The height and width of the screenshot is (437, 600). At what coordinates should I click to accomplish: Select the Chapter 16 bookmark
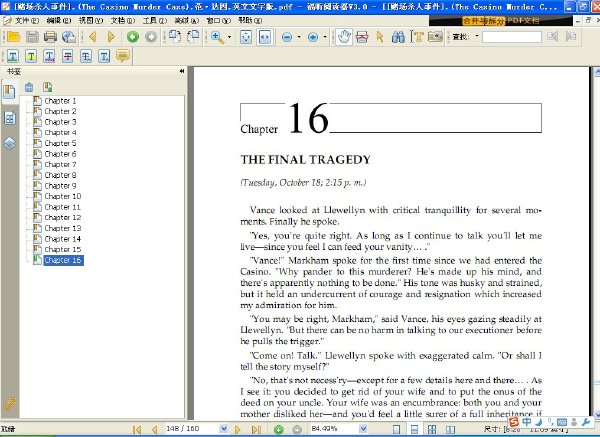(63, 260)
